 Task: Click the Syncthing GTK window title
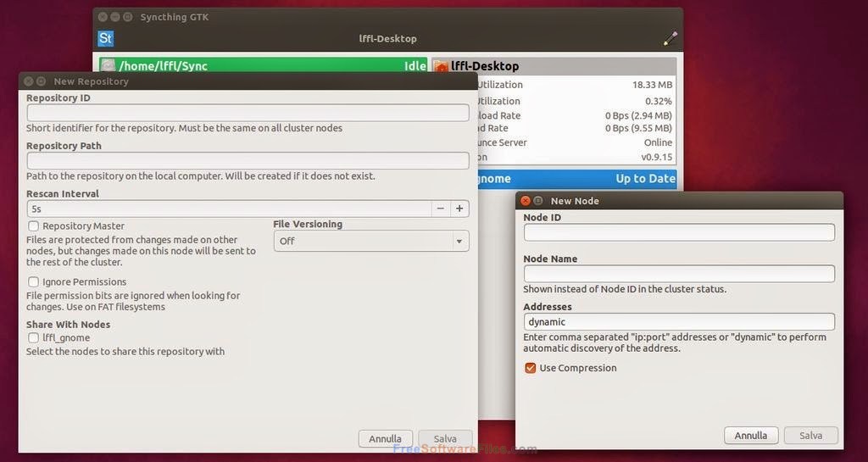(175, 17)
